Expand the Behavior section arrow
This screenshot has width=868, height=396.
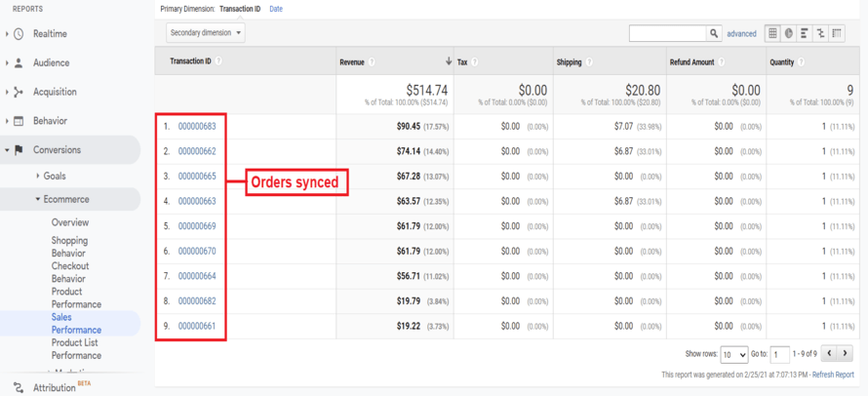point(7,121)
